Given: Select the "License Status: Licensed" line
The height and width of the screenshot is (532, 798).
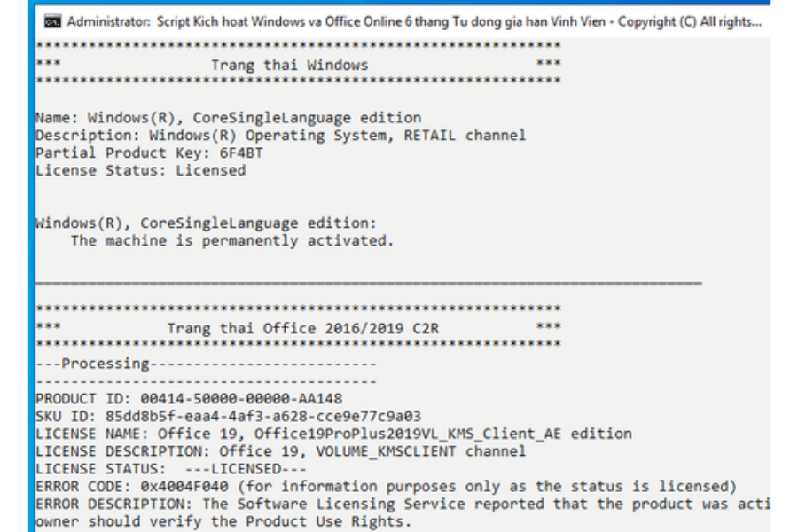Looking at the screenshot, I should (140, 170).
